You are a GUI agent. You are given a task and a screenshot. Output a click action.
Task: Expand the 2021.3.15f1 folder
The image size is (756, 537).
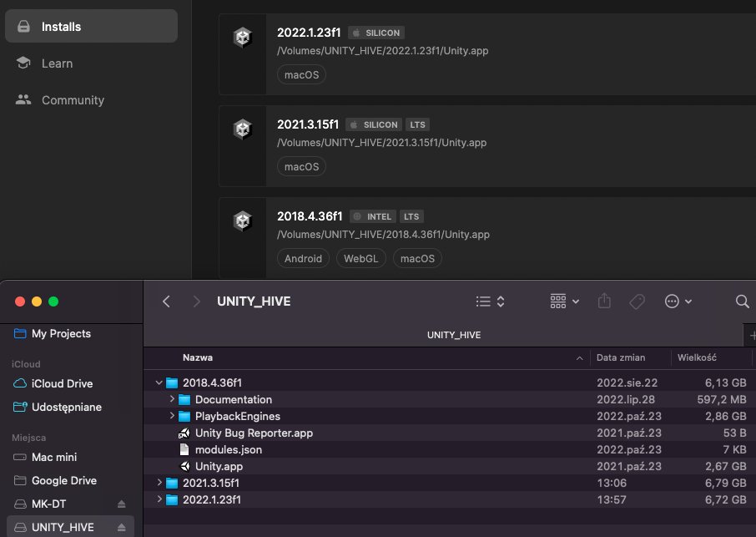(159, 483)
